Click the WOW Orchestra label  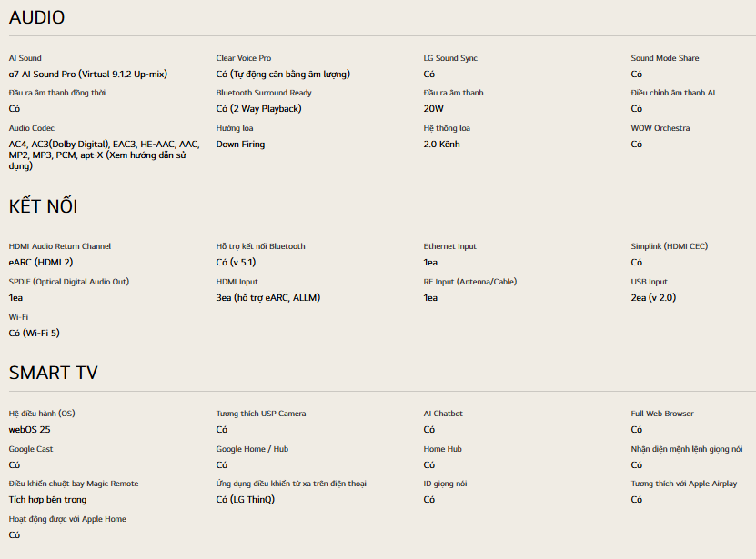[x=660, y=128]
